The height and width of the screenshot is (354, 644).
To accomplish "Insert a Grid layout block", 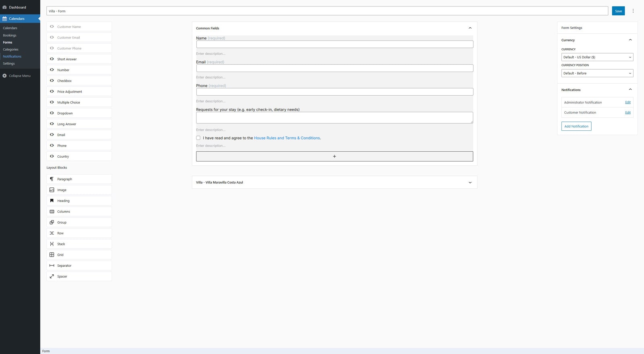I will [x=79, y=255].
